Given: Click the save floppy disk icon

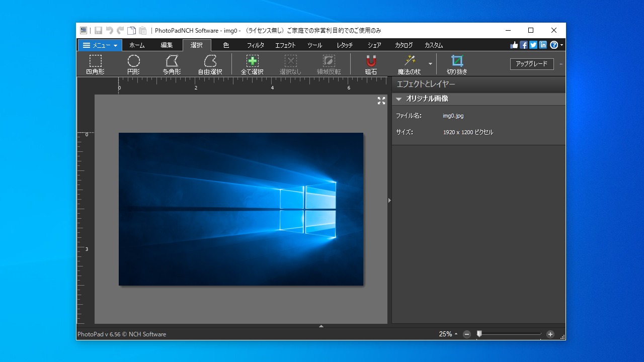Looking at the screenshot, I should [x=98, y=31].
